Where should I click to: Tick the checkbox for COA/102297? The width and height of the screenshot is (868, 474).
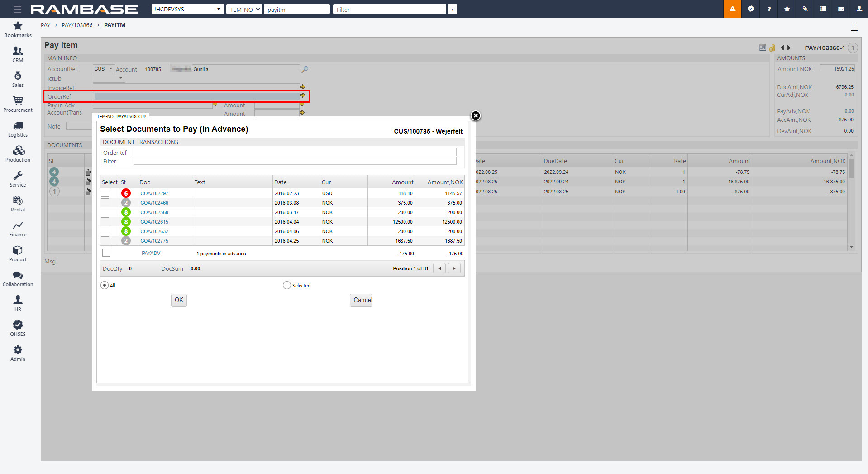tap(105, 193)
